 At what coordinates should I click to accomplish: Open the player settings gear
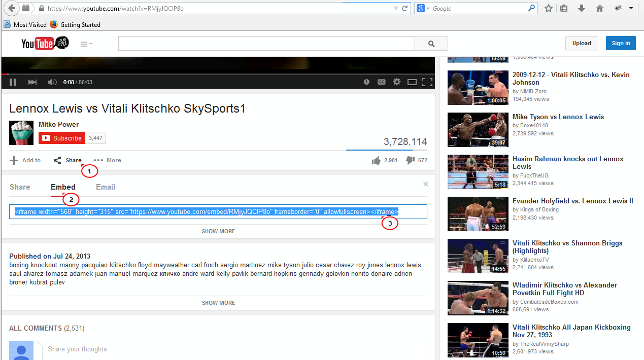point(397,82)
